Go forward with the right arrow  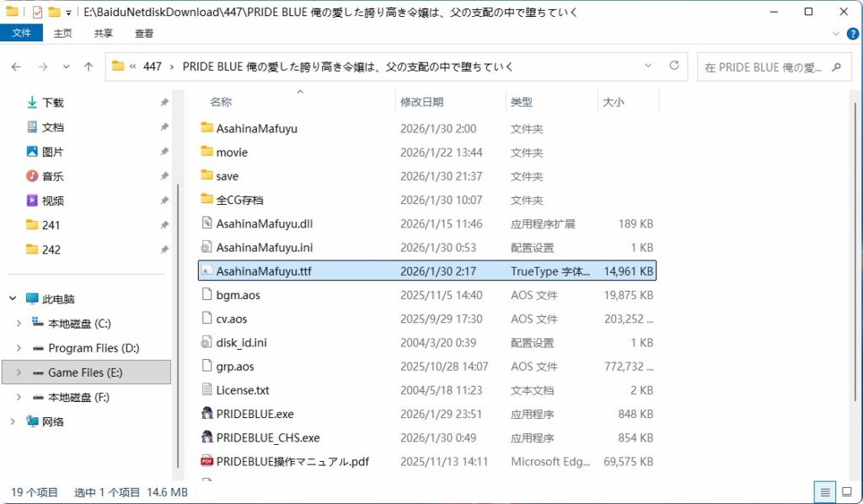43,67
